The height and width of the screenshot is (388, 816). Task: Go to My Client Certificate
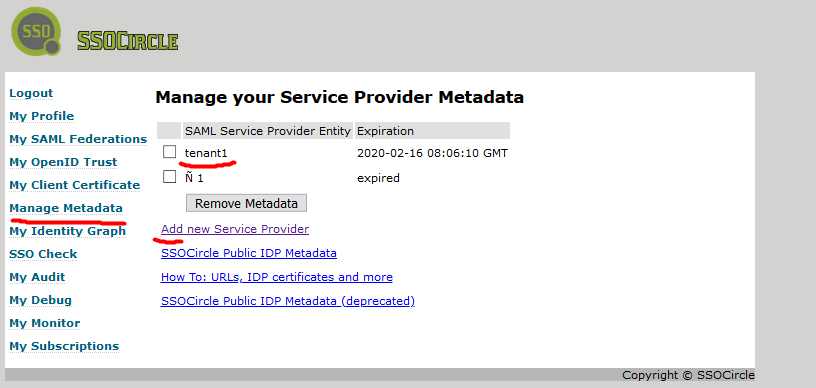click(74, 185)
